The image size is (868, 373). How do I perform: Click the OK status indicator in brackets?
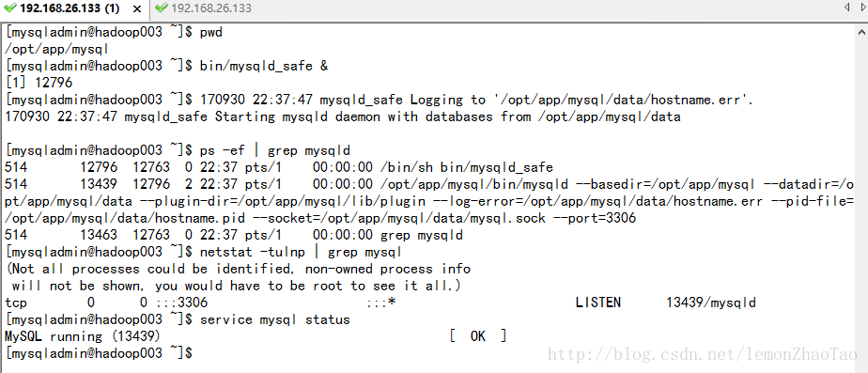478,336
